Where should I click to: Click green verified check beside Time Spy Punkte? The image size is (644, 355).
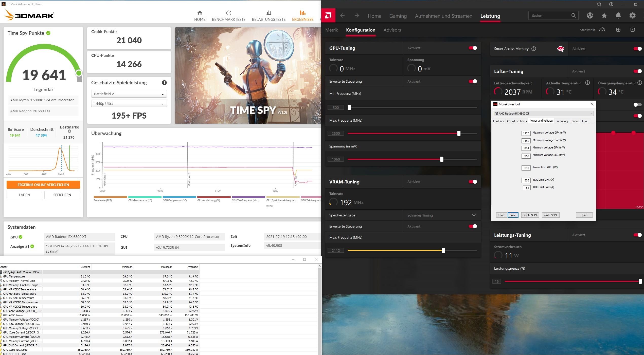(48, 33)
